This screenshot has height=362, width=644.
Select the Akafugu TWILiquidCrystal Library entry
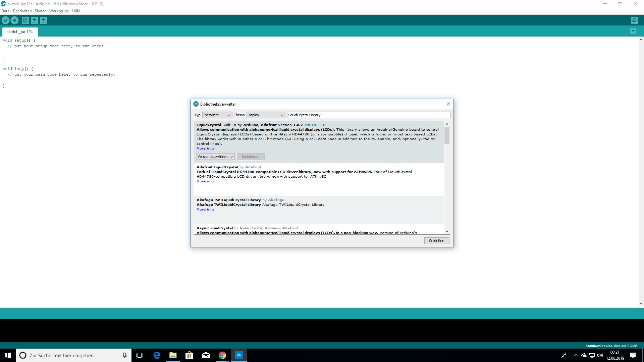[x=319, y=210]
